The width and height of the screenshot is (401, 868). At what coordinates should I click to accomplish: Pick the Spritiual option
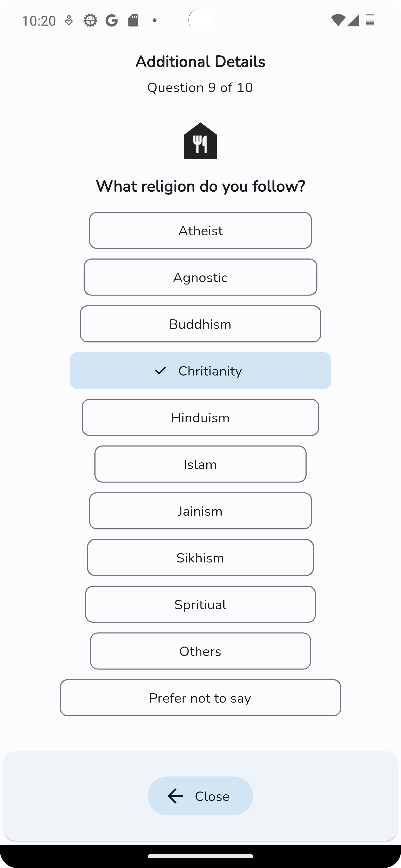(200, 605)
